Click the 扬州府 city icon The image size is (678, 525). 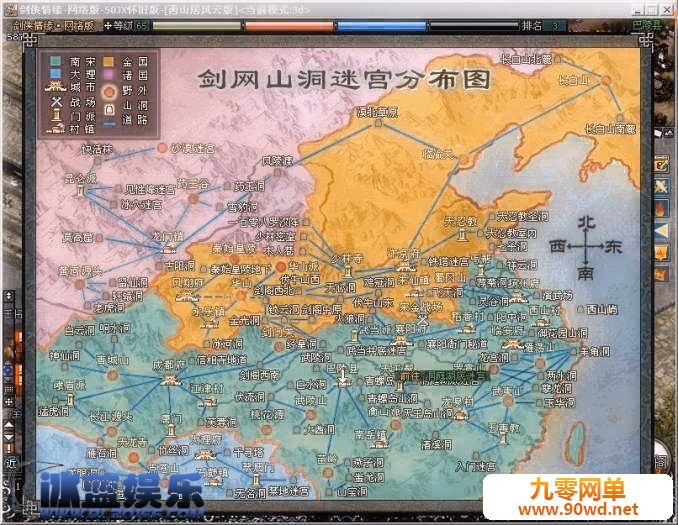click(x=517, y=298)
